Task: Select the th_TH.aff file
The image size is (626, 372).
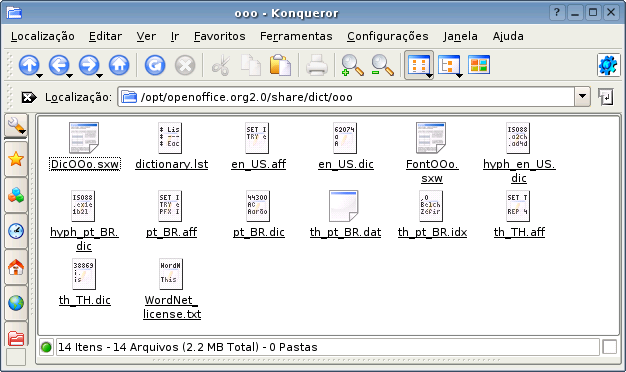Action: tap(519, 214)
